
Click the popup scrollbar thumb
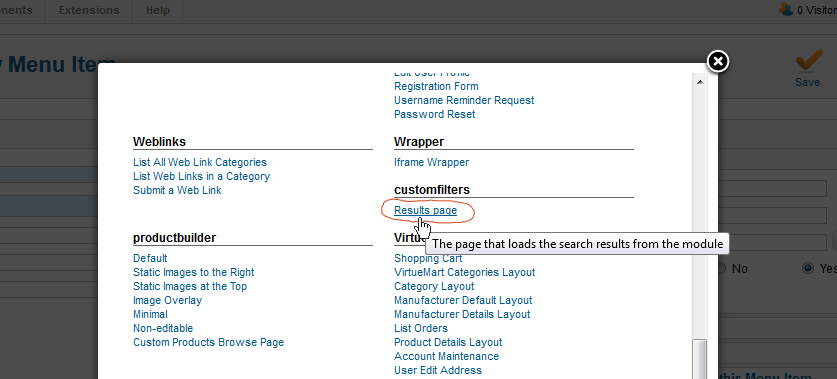point(700,359)
